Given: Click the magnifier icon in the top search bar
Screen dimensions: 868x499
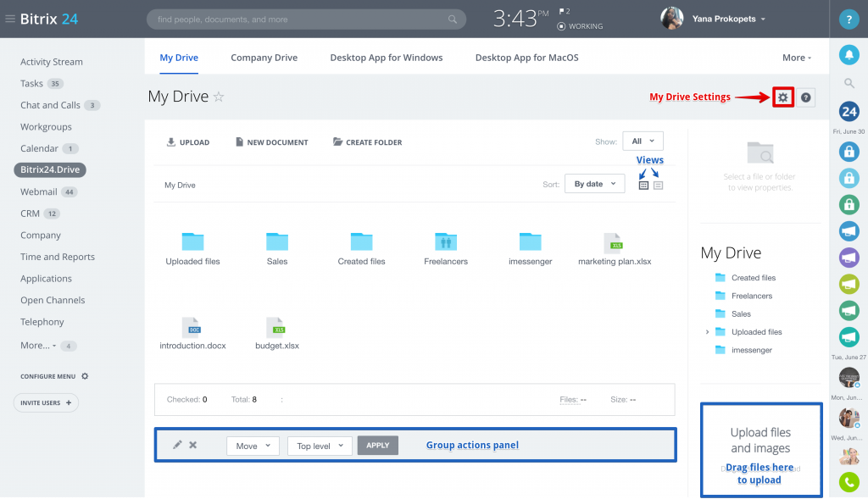Looking at the screenshot, I should pyautogui.click(x=453, y=19).
